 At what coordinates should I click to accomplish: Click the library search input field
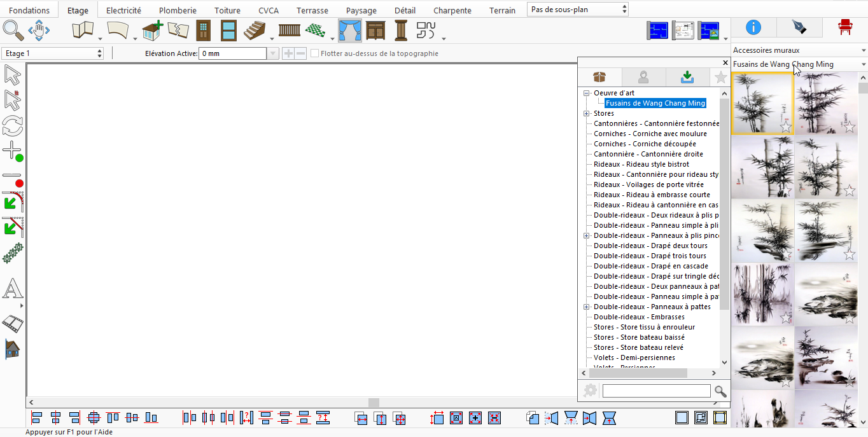[x=656, y=391]
